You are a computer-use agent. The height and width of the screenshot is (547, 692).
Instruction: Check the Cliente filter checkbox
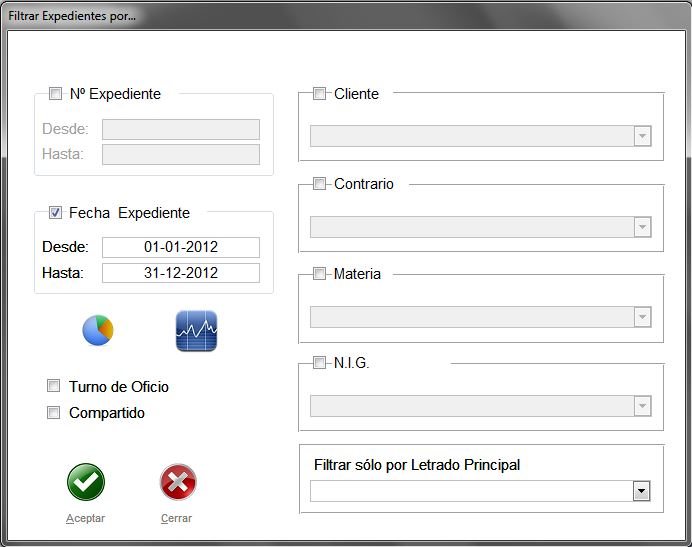(x=320, y=94)
